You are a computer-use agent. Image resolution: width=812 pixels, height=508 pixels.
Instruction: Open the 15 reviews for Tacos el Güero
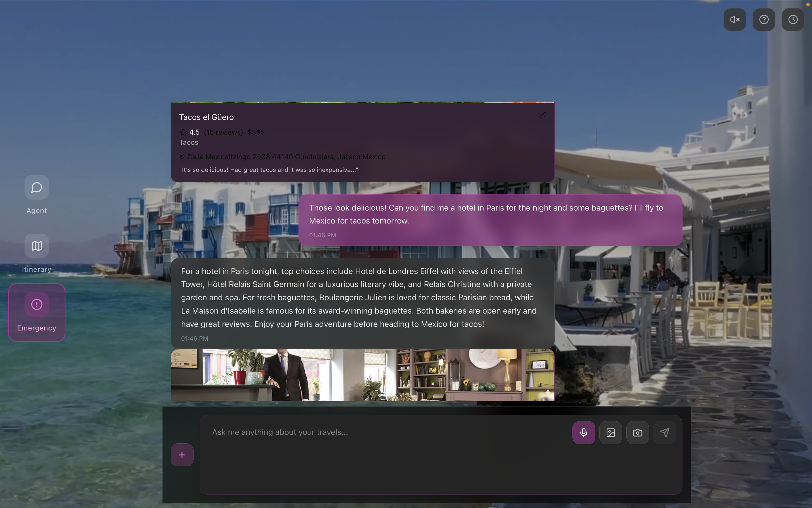224,132
